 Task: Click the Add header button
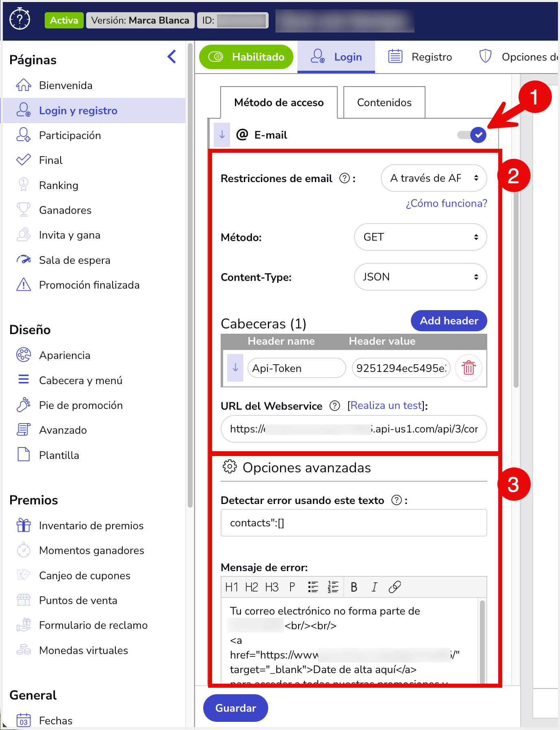(x=449, y=321)
